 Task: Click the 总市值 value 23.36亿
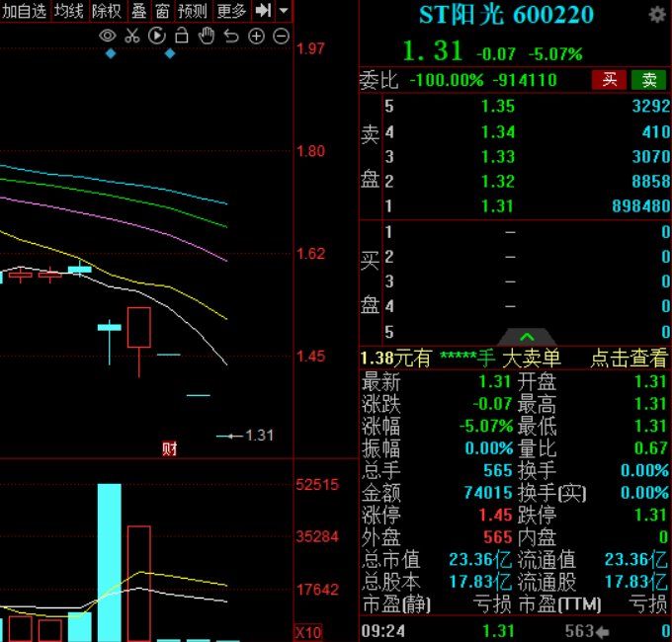pos(480,559)
